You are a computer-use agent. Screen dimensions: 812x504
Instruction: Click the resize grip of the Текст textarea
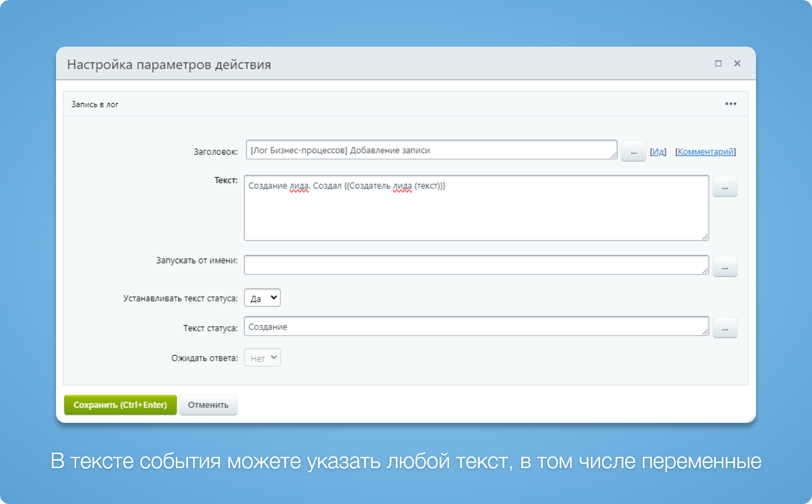tap(705, 237)
